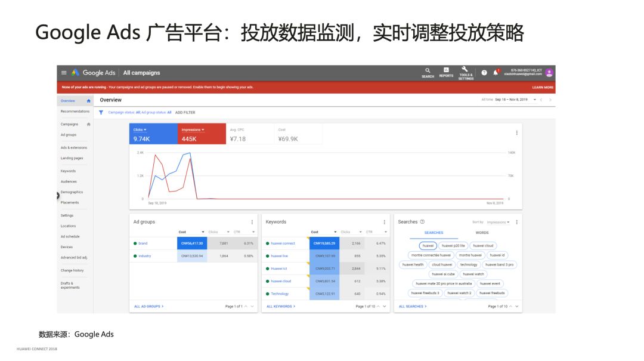Go to previous date range arrow
Image resolution: width=644 pixels, height=361 pixels.
coord(541,100)
